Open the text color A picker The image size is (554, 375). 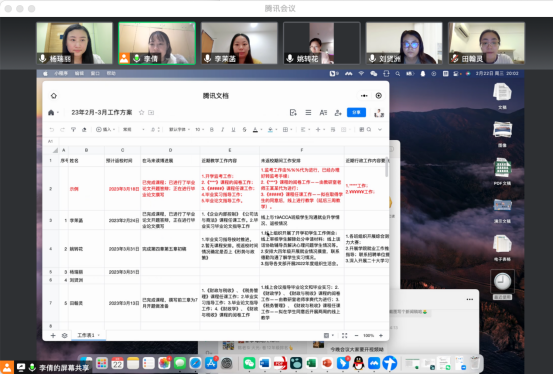click(255, 130)
